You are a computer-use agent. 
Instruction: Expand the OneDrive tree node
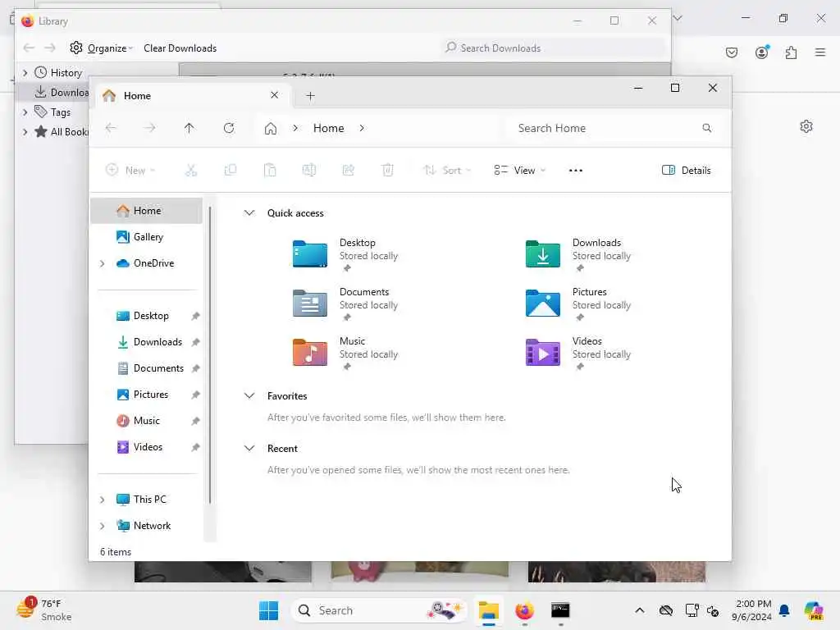(x=103, y=263)
